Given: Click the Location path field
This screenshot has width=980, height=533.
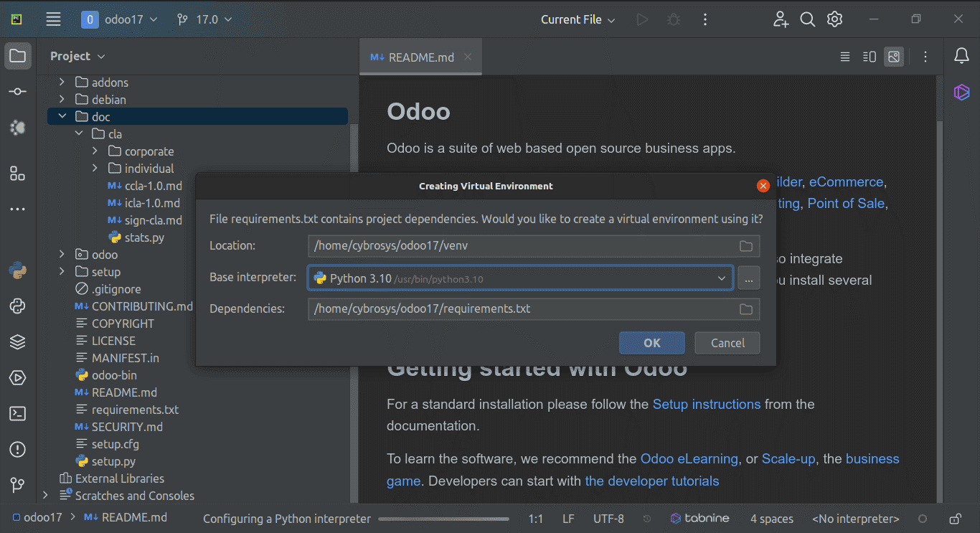Looking at the screenshot, I should 534,246.
